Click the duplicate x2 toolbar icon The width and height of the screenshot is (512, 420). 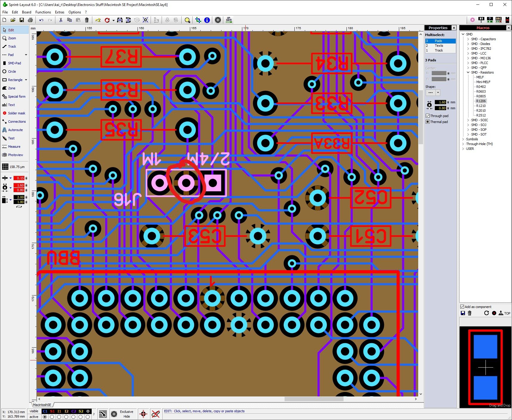point(98,20)
